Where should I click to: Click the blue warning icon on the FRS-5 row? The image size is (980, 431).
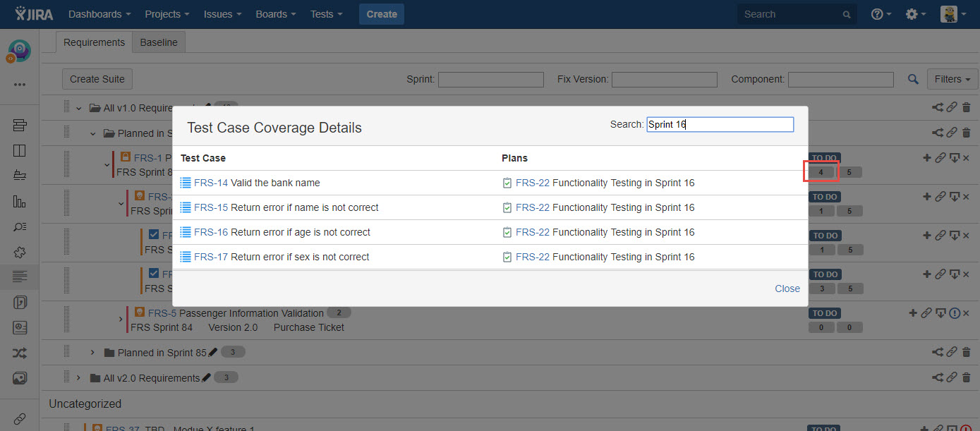coord(954,313)
